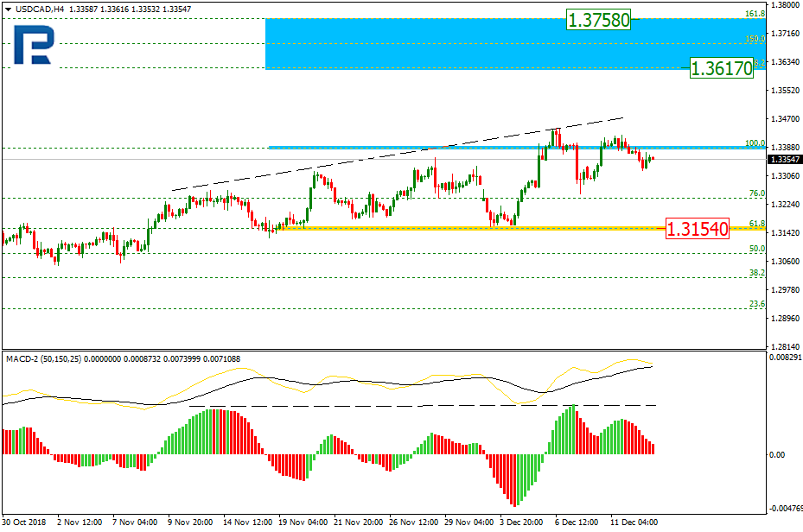The height and width of the screenshot is (532, 803).
Task: Click the RoboForex R logo
Action: pos(34,43)
